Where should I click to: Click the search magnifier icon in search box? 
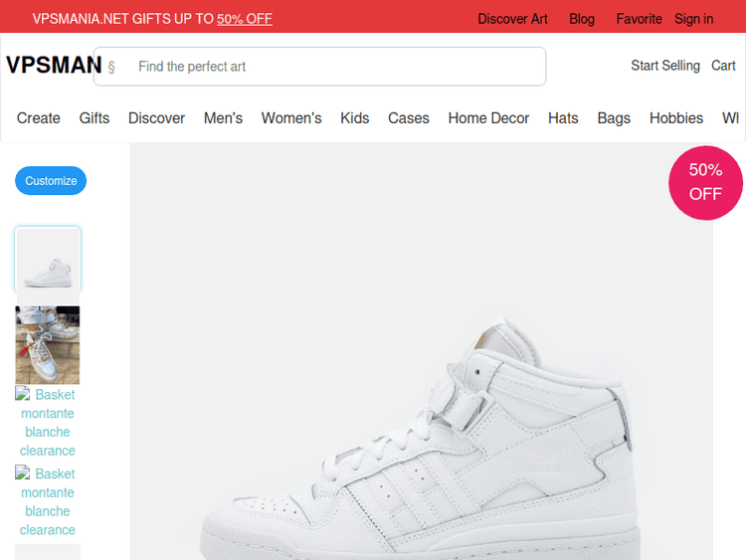coord(111,67)
